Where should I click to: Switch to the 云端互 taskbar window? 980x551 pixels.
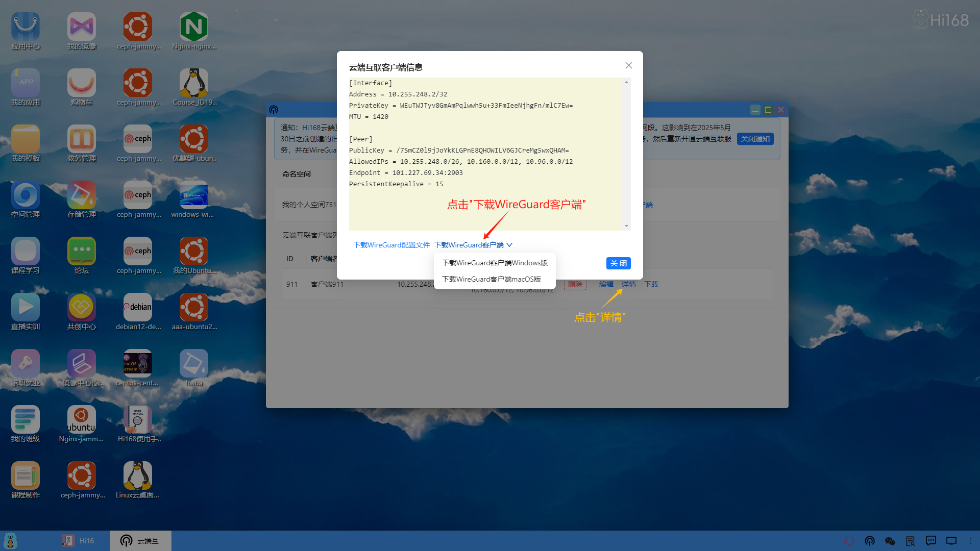(x=140, y=540)
